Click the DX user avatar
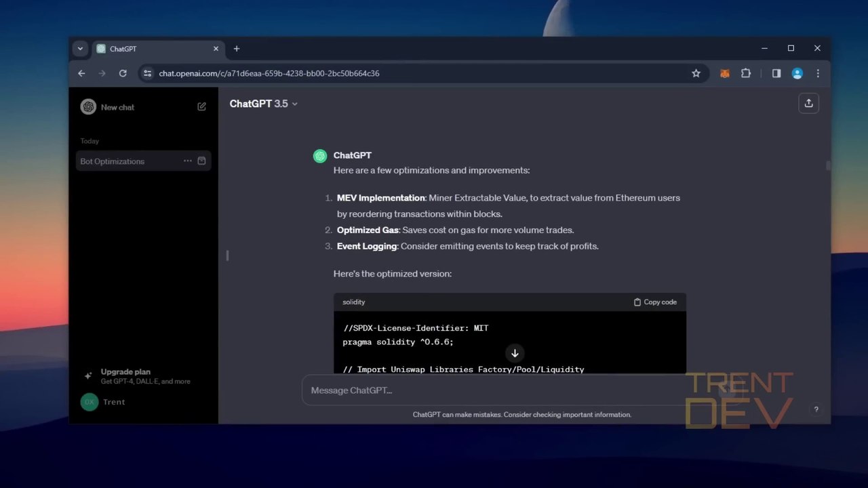This screenshot has width=868, height=488. tap(89, 402)
